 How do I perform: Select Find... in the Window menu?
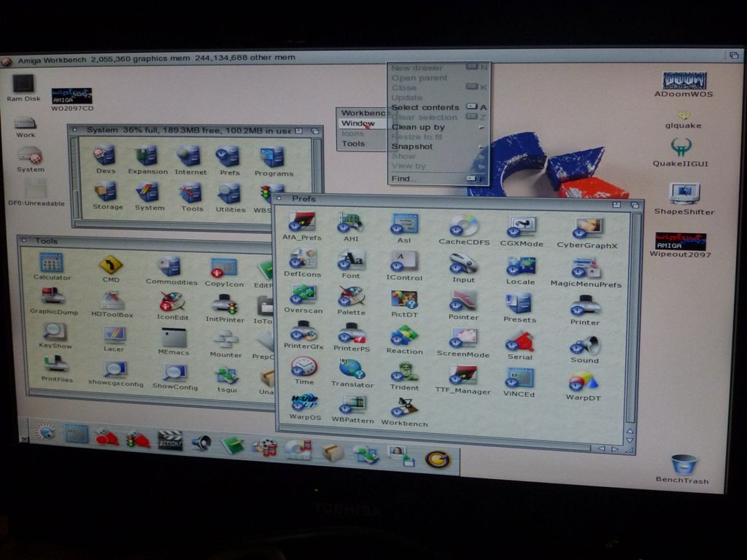pyautogui.click(x=405, y=179)
